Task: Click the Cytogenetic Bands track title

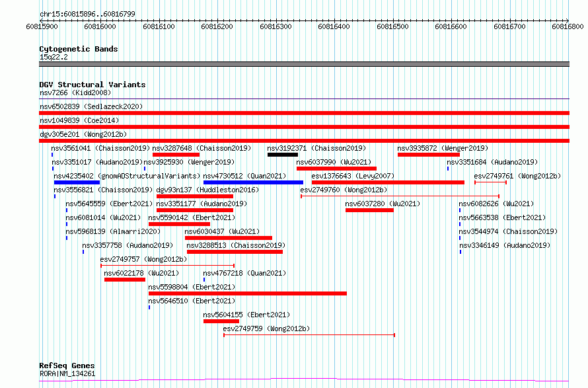Action: click(79, 49)
